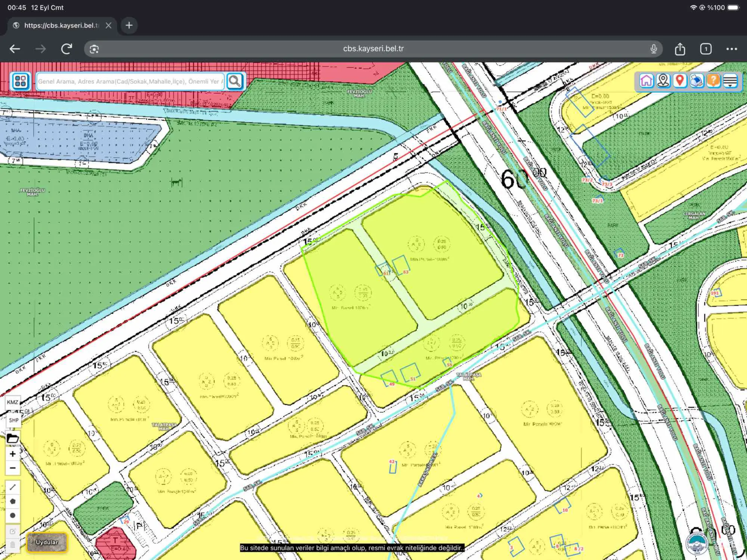The width and height of the screenshot is (747, 560).
Task: Tap the microphone icon in address bar
Action: coord(654,49)
